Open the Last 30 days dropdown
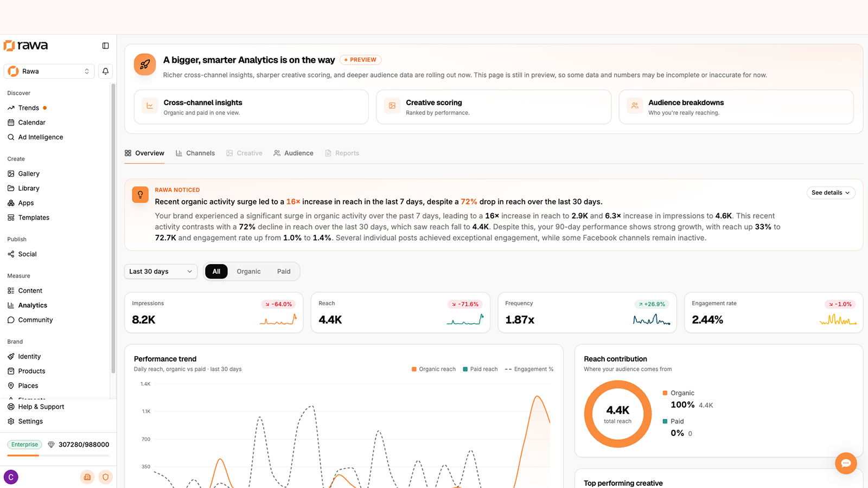Image resolution: width=868 pixels, height=488 pixels. pos(161,272)
